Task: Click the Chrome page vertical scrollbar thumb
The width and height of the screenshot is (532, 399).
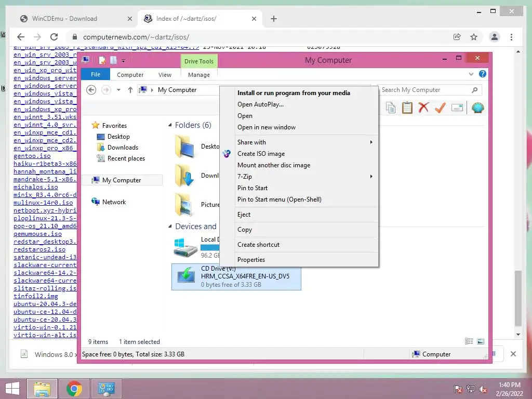Action: coord(518,298)
